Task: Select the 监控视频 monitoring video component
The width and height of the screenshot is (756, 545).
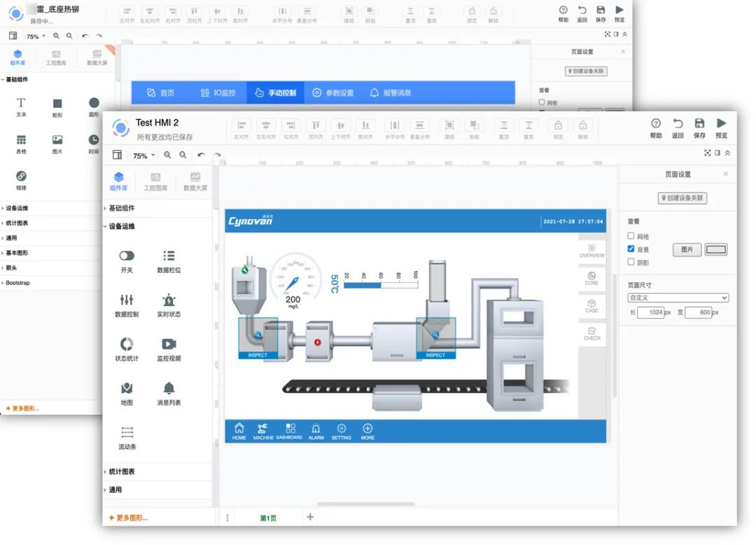Action: [169, 344]
